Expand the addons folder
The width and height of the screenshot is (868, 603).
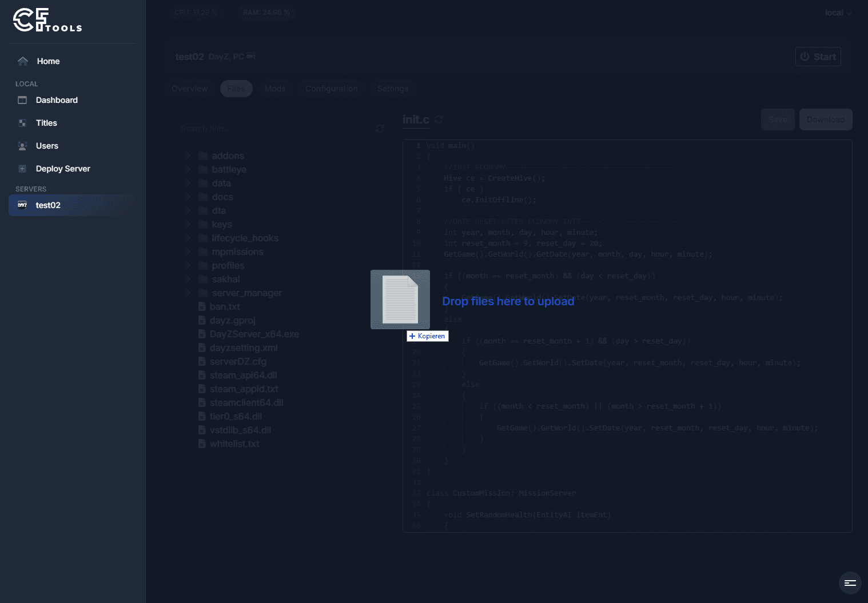click(x=188, y=155)
